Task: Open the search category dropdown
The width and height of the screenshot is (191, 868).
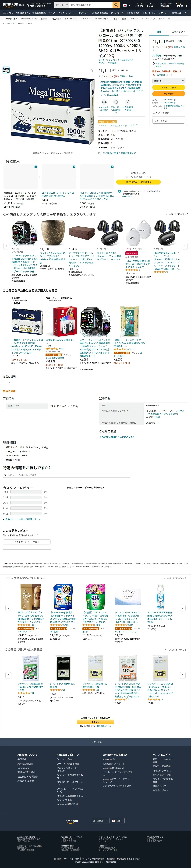Action: click(62, 5)
